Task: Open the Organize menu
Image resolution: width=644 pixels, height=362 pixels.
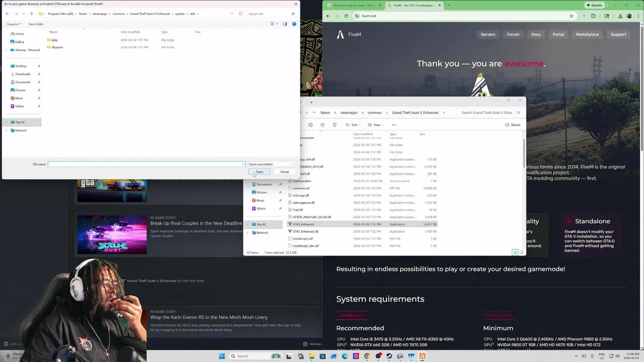Action: (14, 24)
